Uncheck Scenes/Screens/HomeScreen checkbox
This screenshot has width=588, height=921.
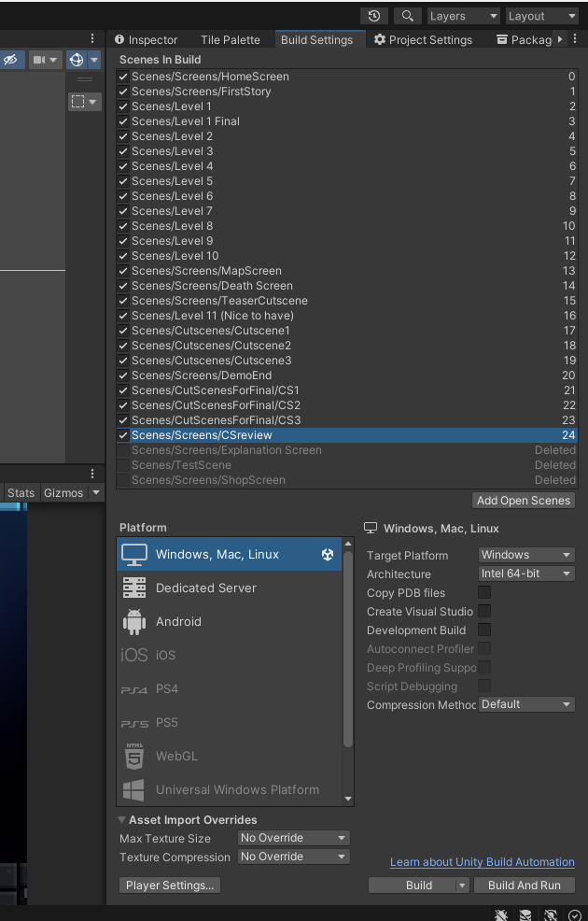coord(123,77)
